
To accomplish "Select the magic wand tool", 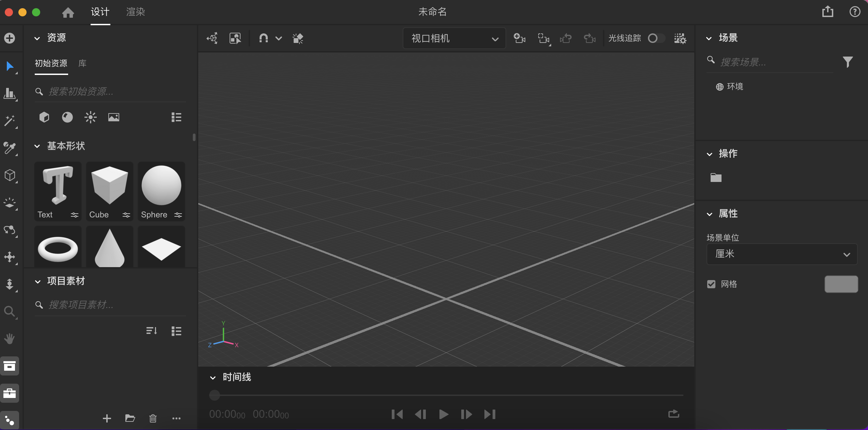I will [x=9, y=121].
